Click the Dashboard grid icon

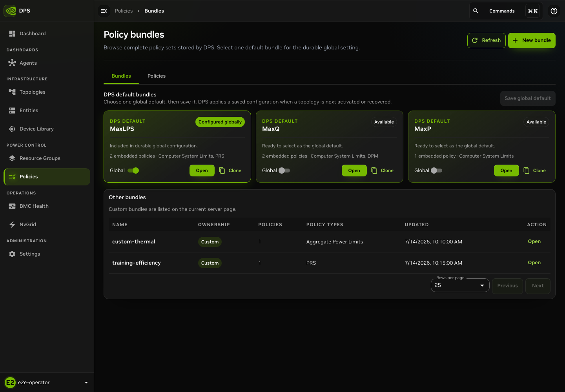click(x=12, y=34)
